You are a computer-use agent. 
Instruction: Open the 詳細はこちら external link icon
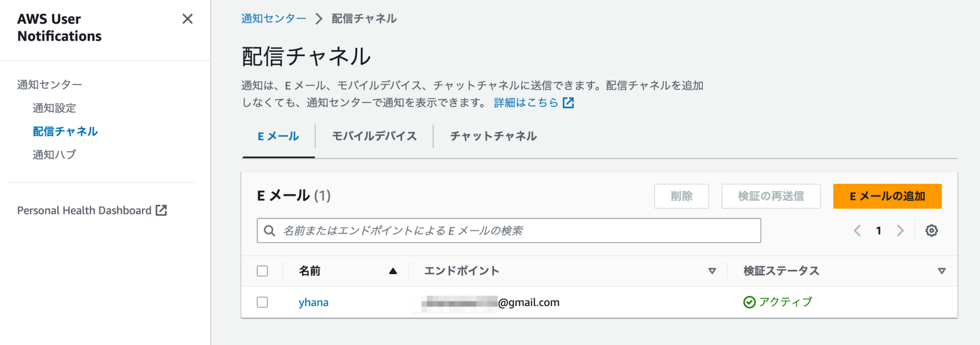pyautogui.click(x=568, y=102)
